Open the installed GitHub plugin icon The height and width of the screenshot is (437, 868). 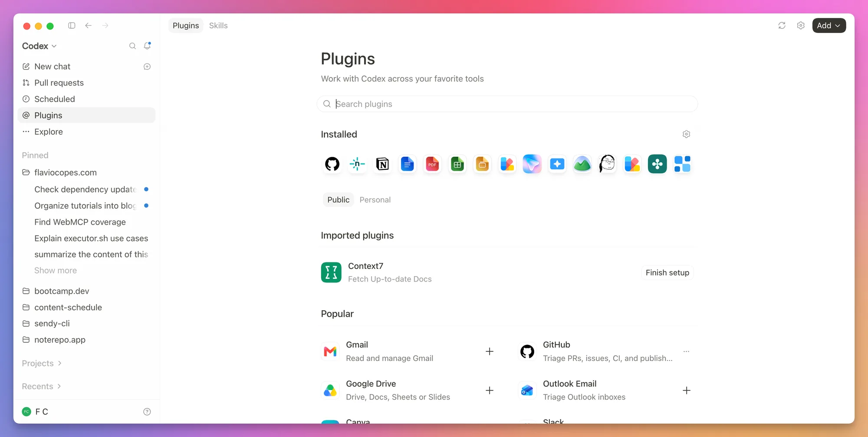pyautogui.click(x=332, y=164)
